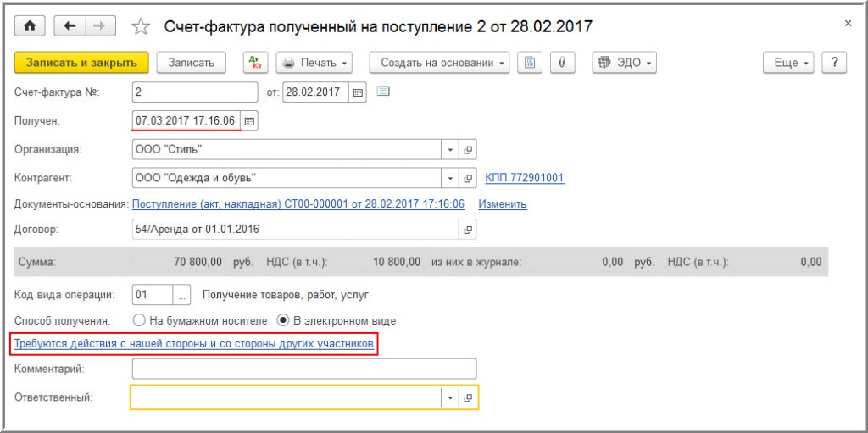Click into the Комментарий field
This screenshot has width=868, height=433.
(x=304, y=369)
